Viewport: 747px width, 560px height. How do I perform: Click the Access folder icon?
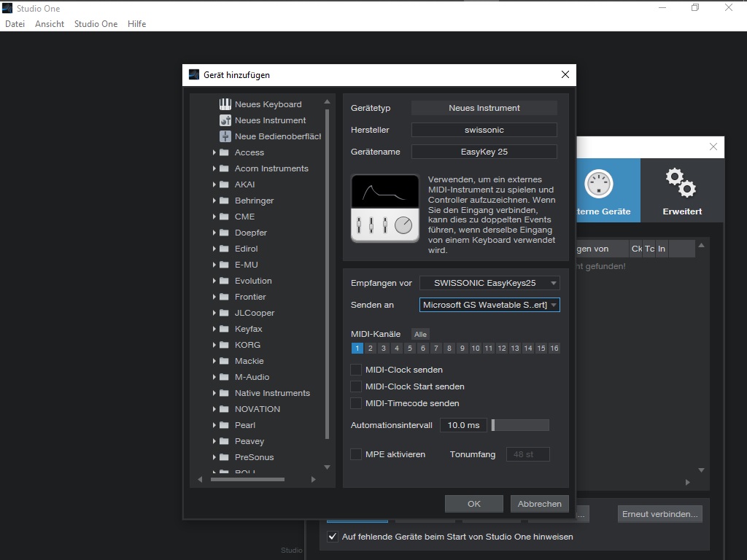click(x=224, y=152)
